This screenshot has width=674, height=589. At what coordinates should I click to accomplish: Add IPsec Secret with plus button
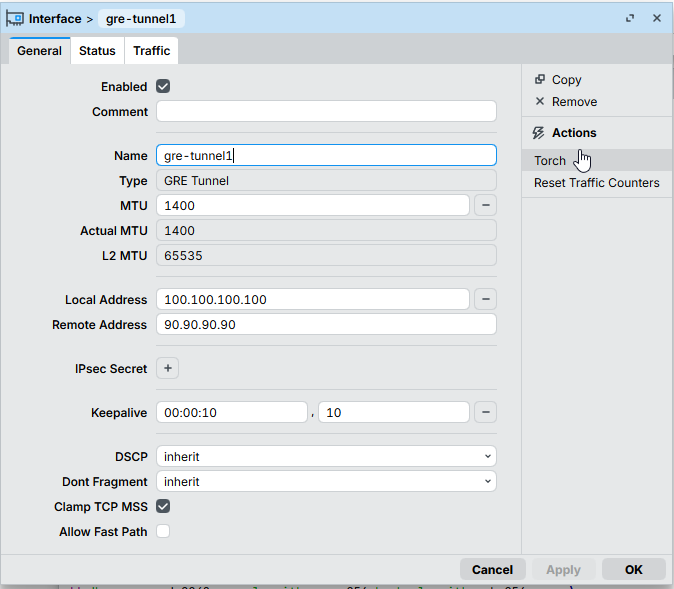(x=168, y=369)
